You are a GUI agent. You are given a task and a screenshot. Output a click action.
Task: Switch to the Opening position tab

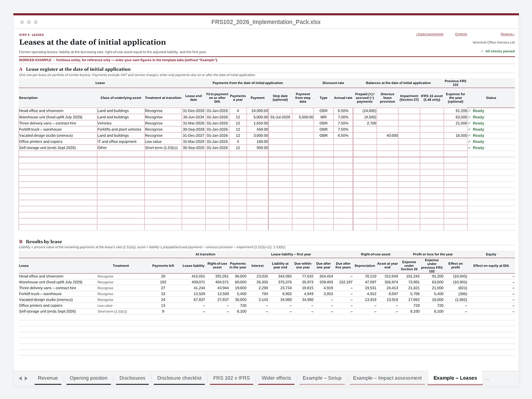pos(88,378)
